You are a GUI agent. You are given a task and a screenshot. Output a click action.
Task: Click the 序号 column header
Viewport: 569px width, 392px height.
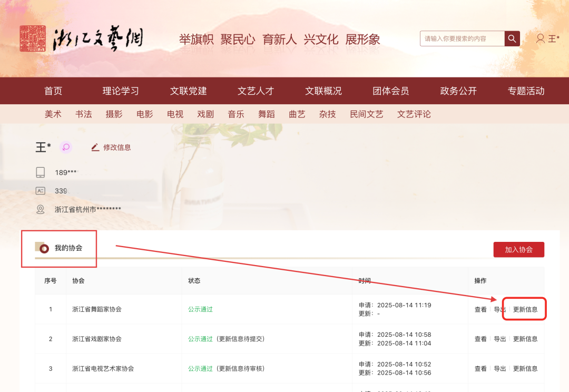(x=51, y=281)
